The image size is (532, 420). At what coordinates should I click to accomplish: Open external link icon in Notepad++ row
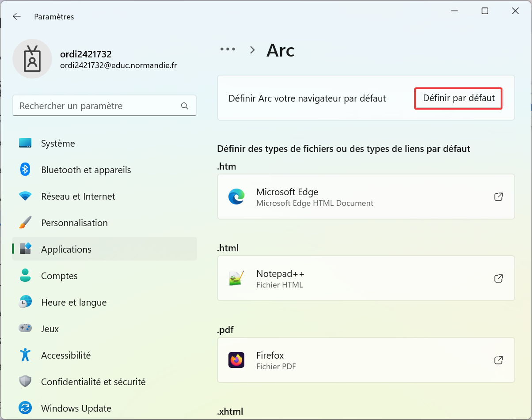tap(498, 278)
